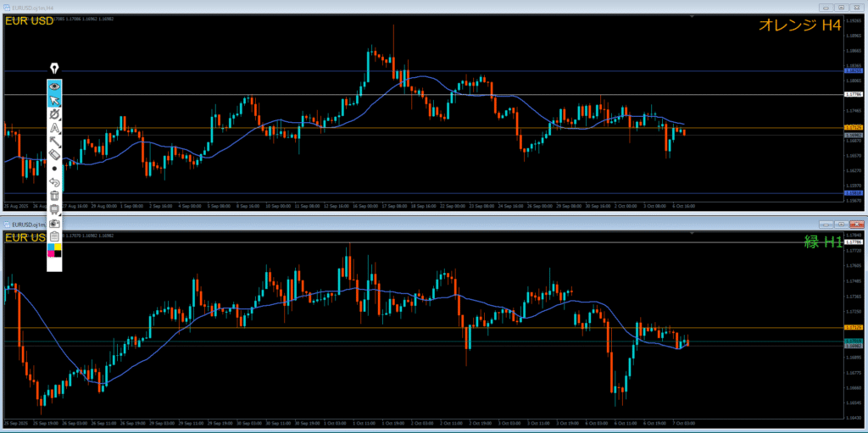Select the arrow cursor tool
Screen dimensions: 868x433
(55, 101)
